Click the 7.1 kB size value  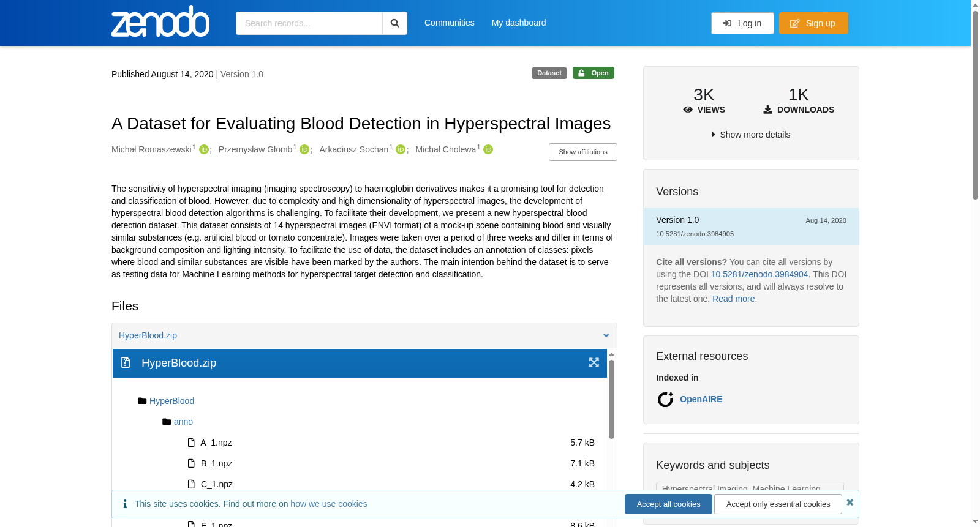(x=582, y=463)
